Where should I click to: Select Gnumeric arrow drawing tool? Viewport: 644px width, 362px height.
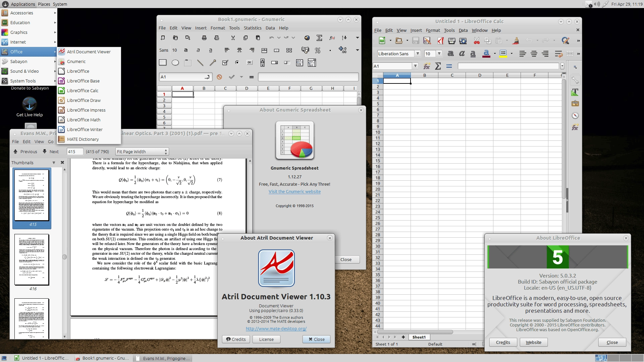coord(213,63)
